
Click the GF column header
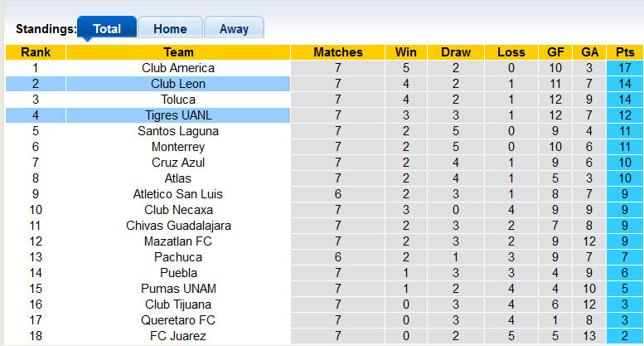[x=555, y=52]
